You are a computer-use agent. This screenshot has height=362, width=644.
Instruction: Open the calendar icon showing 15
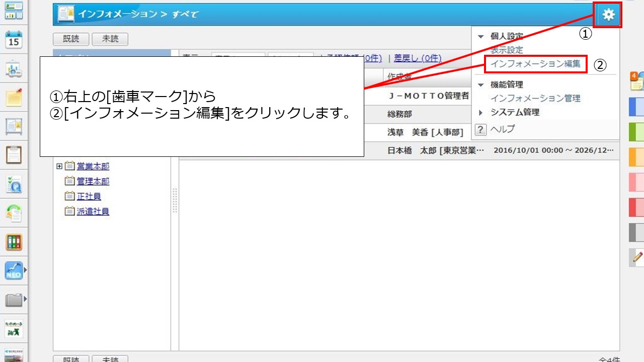14,39
